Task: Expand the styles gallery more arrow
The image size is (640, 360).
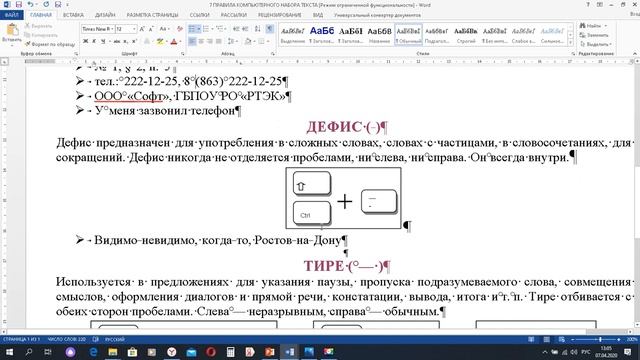Action: pos(571,42)
